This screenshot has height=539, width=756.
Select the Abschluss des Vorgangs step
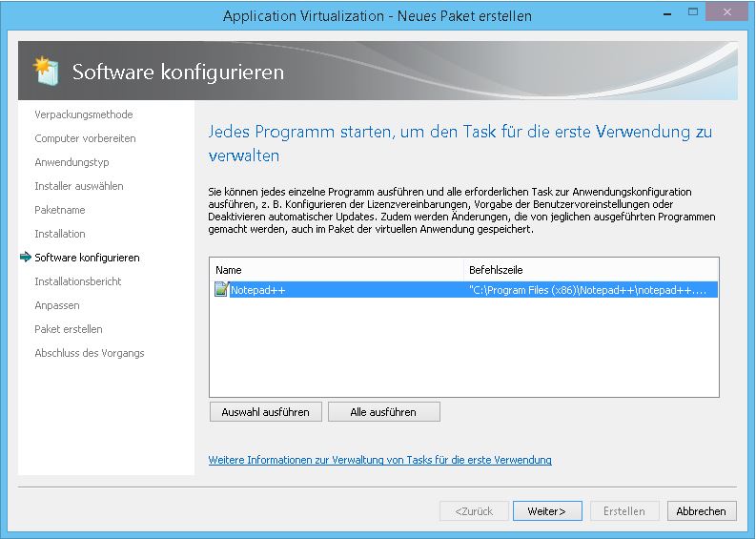pos(90,353)
